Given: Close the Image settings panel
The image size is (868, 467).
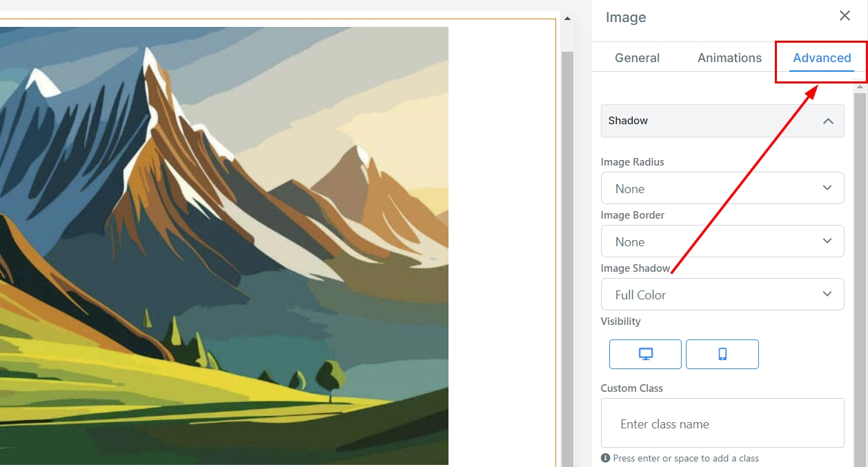Looking at the screenshot, I should tap(845, 16).
